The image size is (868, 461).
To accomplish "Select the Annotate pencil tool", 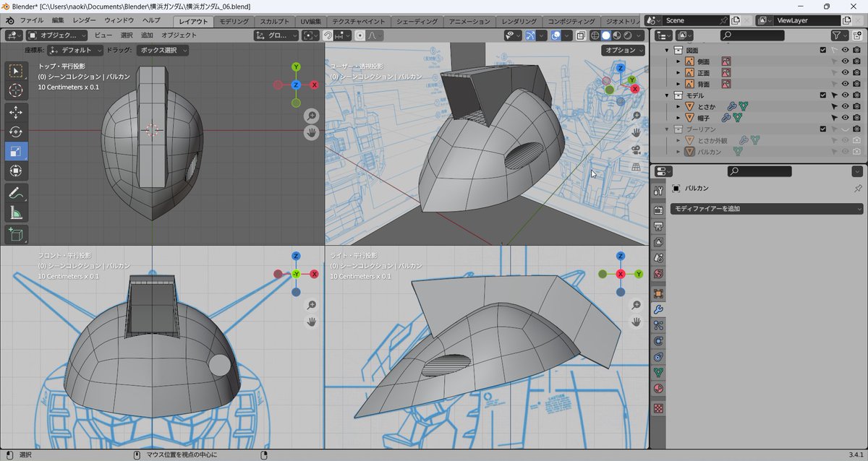I will (x=16, y=193).
